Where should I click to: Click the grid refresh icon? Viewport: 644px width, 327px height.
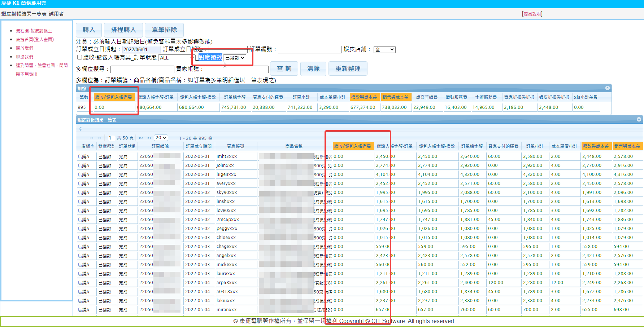click(x=80, y=129)
